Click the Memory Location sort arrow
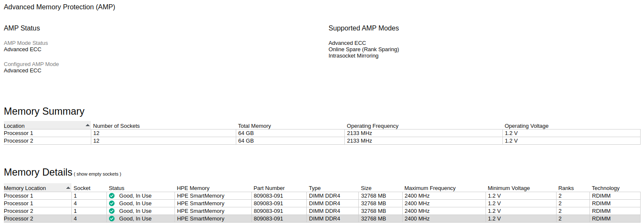 pos(68,188)
